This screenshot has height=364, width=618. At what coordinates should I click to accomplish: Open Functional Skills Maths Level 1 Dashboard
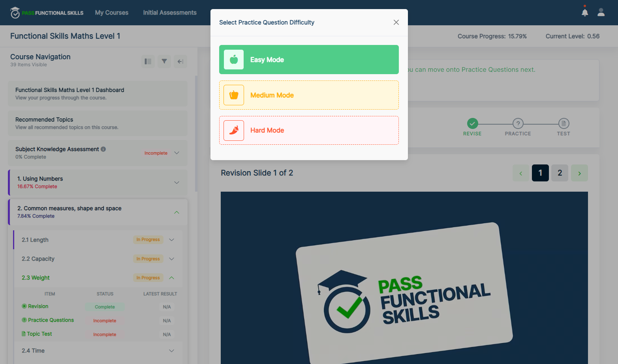(x=98, y=94)
